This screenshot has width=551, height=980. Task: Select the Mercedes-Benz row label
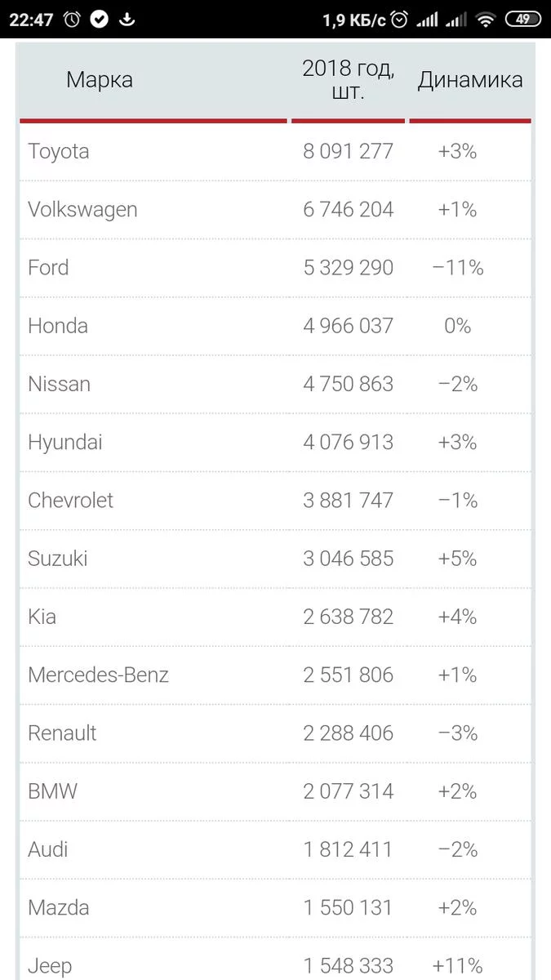99,675
